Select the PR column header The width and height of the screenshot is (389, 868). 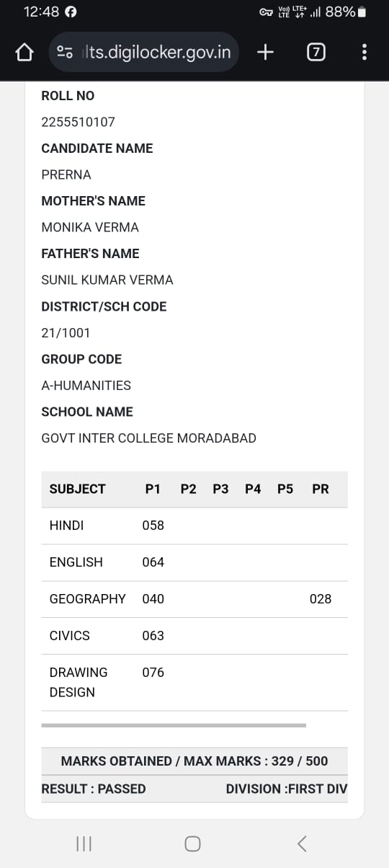[321, 489]
